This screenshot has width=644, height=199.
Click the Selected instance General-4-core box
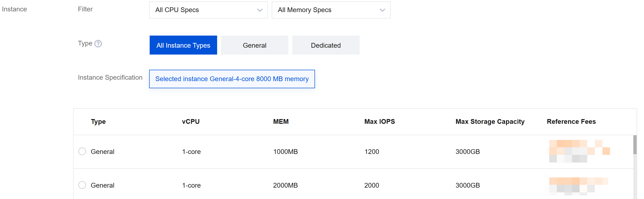pyautogui.click(x=232, y=79)
